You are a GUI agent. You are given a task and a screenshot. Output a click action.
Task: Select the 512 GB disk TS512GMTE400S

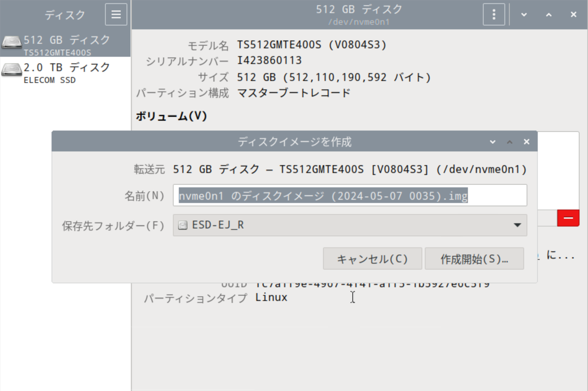[x=65, y=43]
